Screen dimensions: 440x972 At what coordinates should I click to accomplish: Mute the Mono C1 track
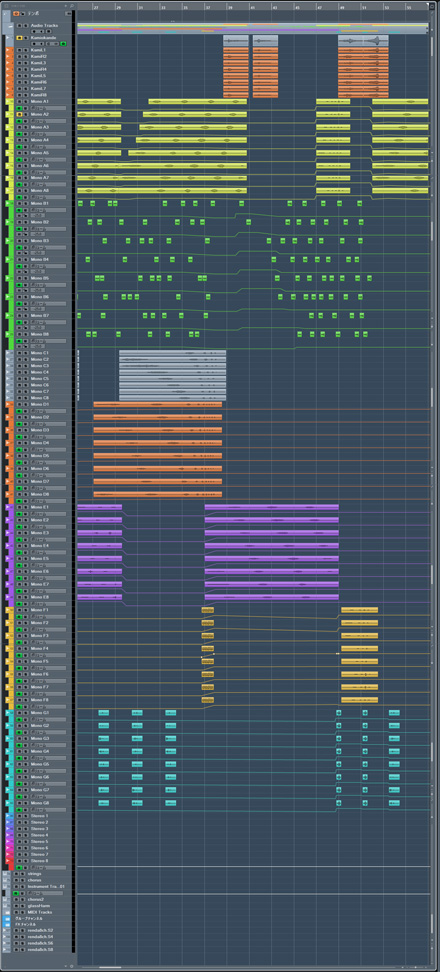[19, 353]
